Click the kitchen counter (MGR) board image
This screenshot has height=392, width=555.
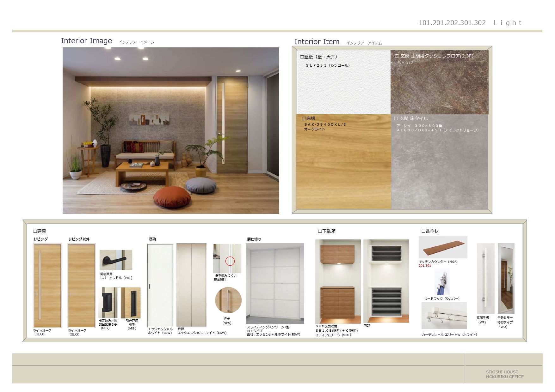tap(443, 247)
